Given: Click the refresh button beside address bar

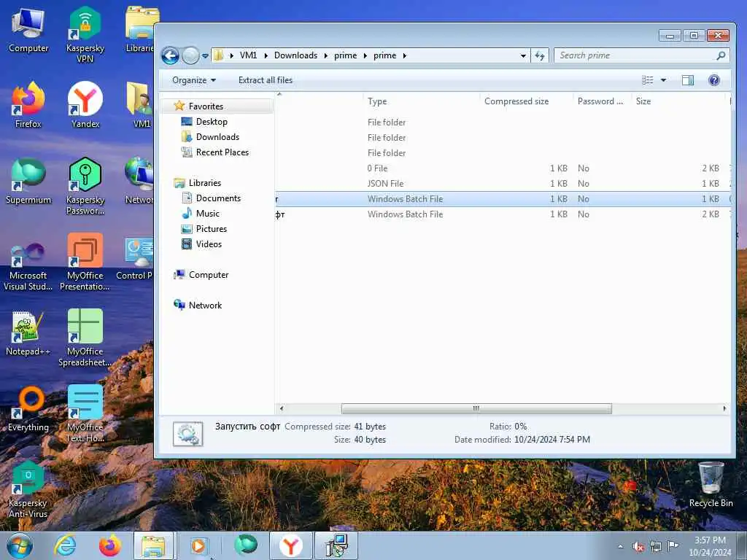Looking at the screenshot, I should tap(540, 55).
